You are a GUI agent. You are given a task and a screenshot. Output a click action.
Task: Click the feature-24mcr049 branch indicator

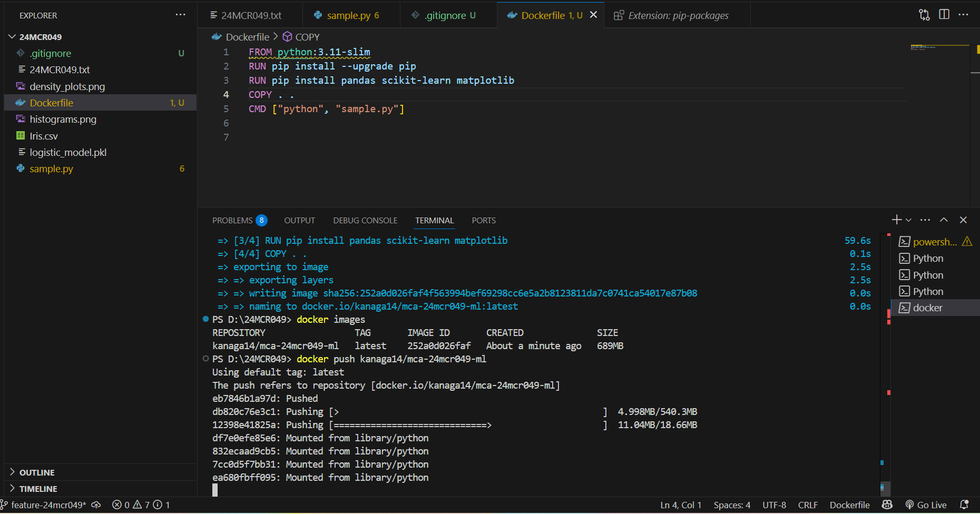(x=43, y=505)
